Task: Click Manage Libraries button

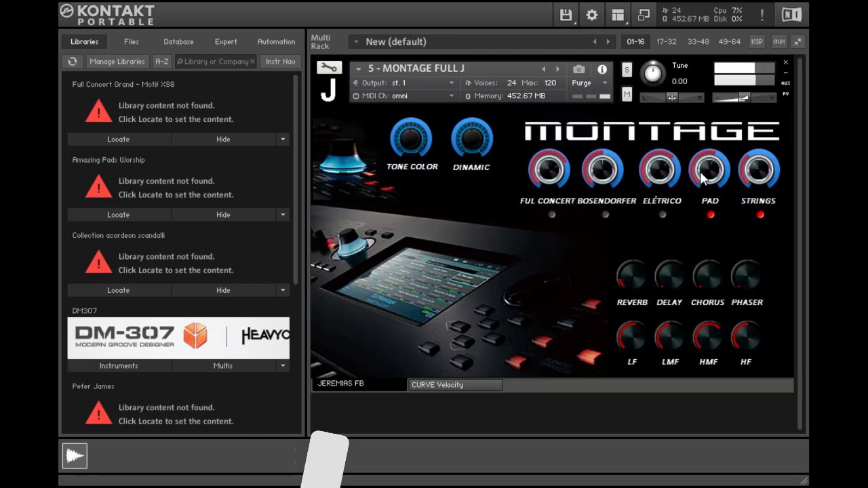Action: click(x=117, y=62)
